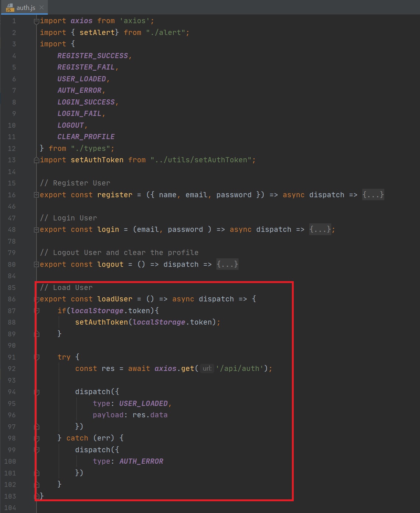Click the url: parameter hint in axios.get
The height and width of the screenshot is (513, 420).
[x=207, y=369]
